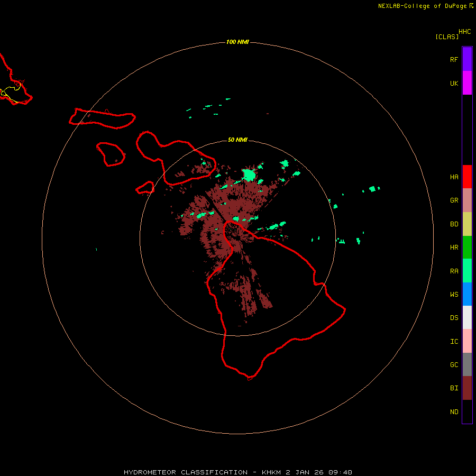Image resolution: width=476 pixels, height=476 pixels.
Task: Click the [CLAS] legend header
Action: [x=447, y=36]
